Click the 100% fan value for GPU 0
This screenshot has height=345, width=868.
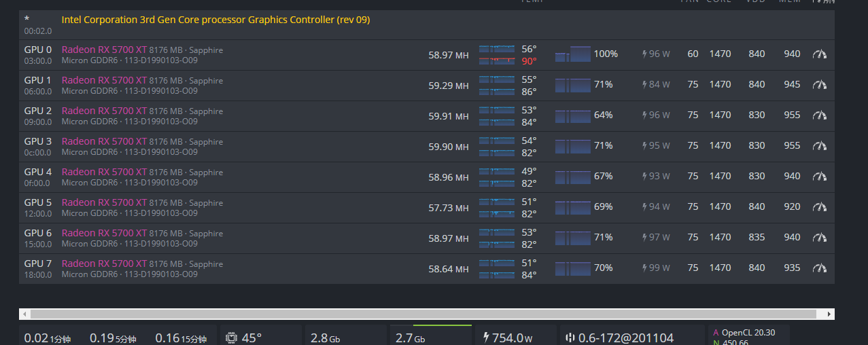[606, 54]
